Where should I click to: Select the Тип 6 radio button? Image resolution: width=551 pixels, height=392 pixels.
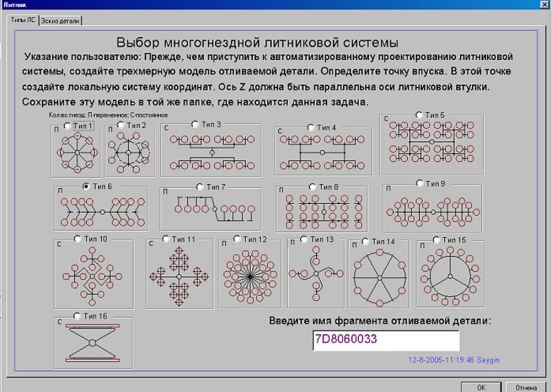tap(86, 187)
